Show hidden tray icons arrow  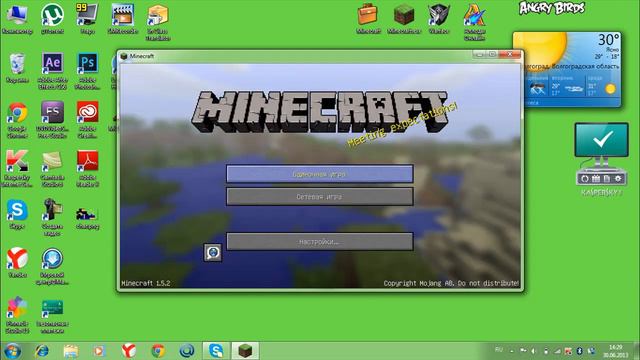tap(512, 351)
